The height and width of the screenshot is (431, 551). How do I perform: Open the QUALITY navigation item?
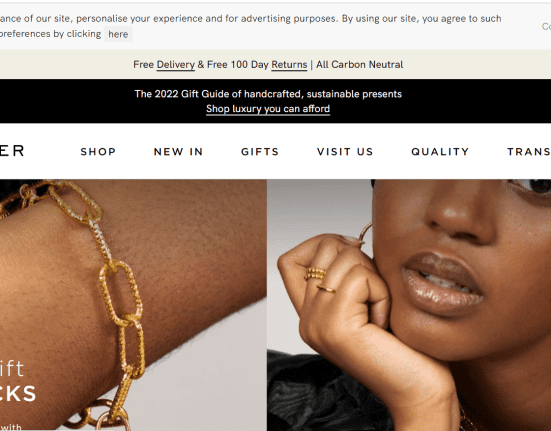coord(440,151)
